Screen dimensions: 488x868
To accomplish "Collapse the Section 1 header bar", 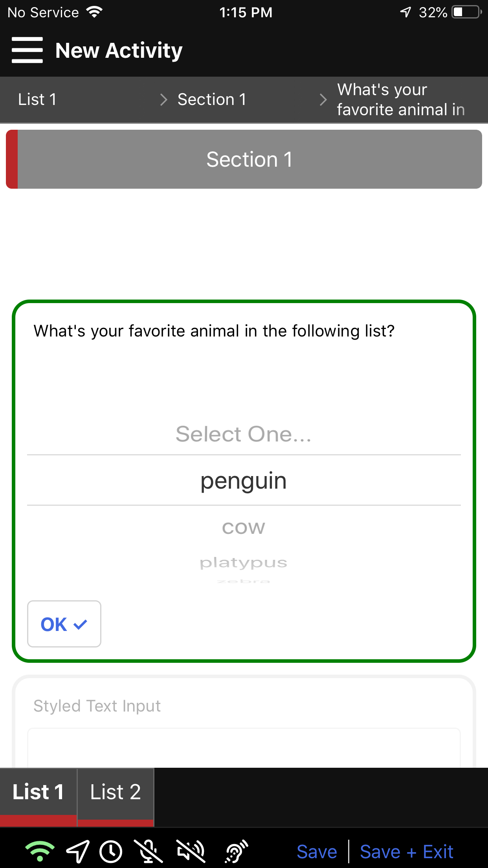I will [249, 159].
